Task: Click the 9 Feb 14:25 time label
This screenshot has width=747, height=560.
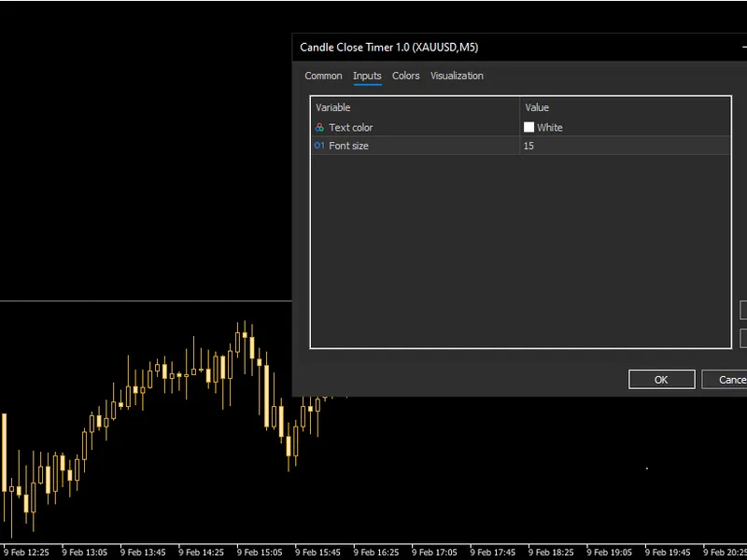Action: click(x=201, y=553)
